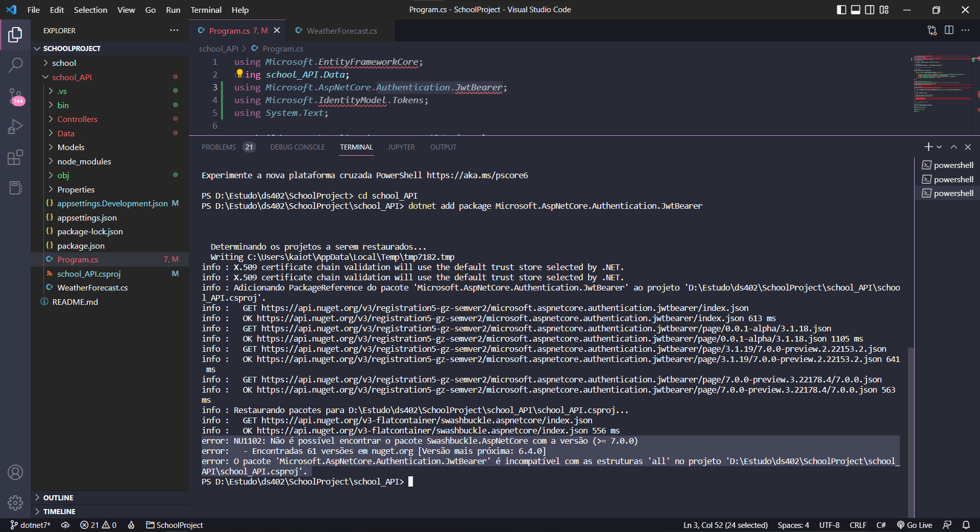The width and height of the screenshot is (980, 532).
Task: Open errors and warnings count in status bar
Action: pos(98,525)
